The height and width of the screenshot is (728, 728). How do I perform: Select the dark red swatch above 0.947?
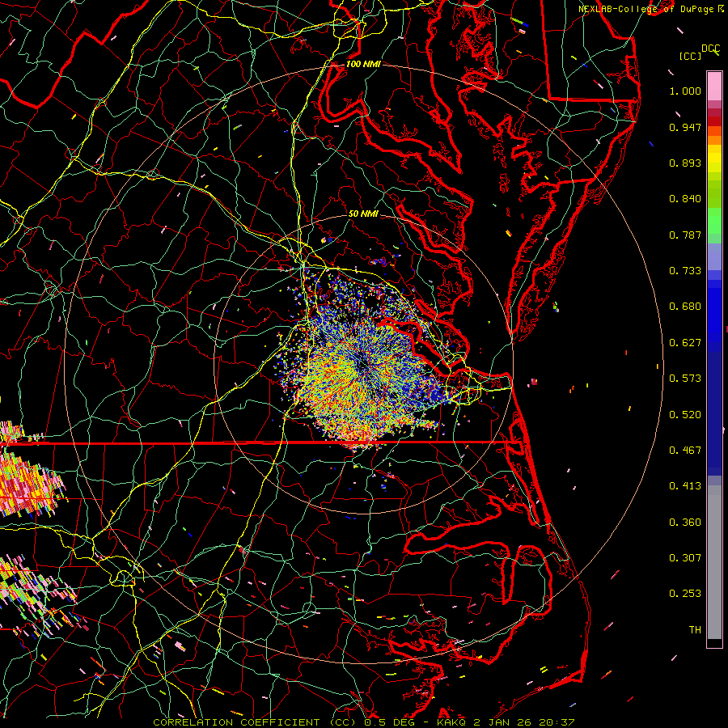tap(714, 121)
